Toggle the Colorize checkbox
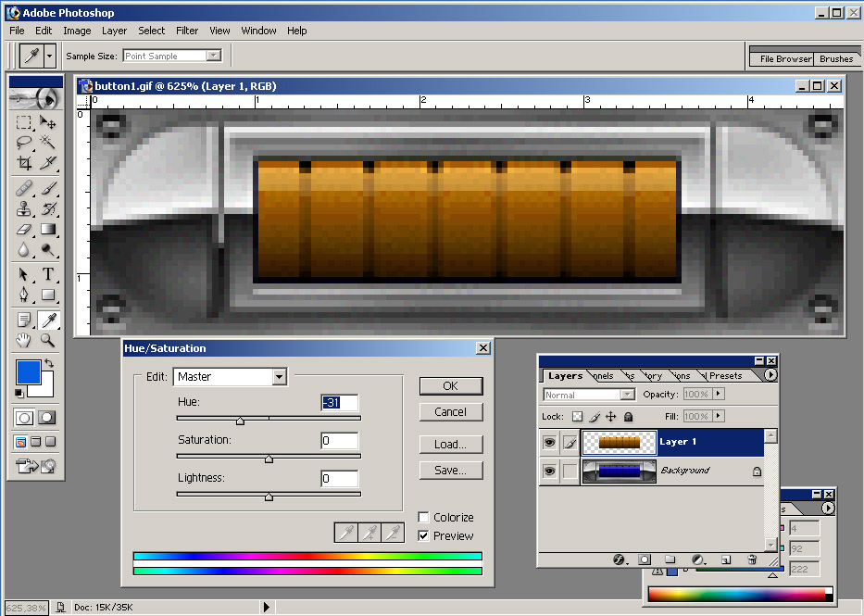 coord(423,518)
